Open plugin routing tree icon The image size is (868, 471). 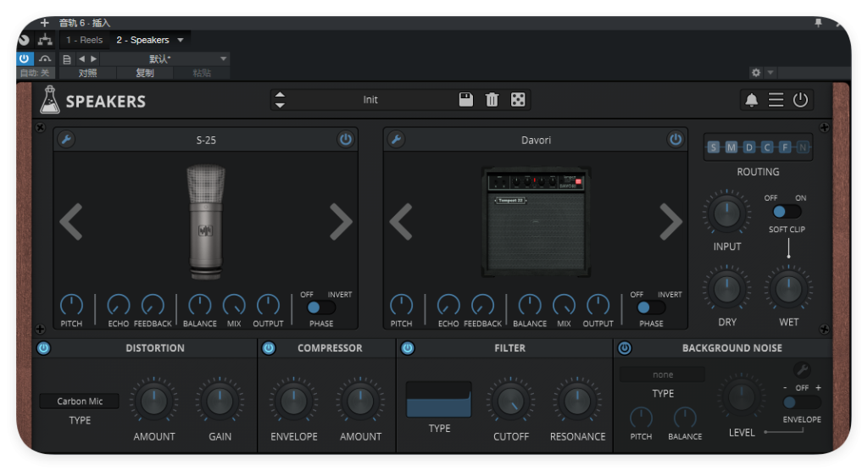pyautogui.click(x=45, y=40)
